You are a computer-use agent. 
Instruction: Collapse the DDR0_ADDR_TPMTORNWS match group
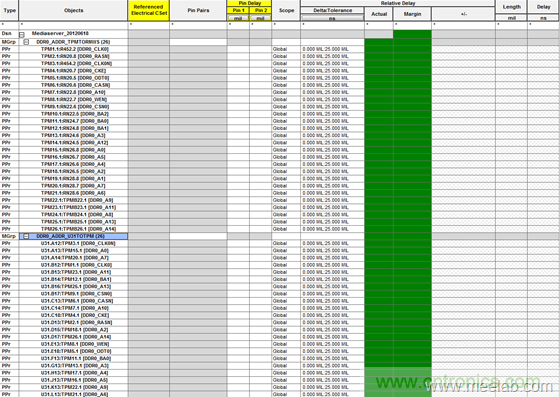26,42
